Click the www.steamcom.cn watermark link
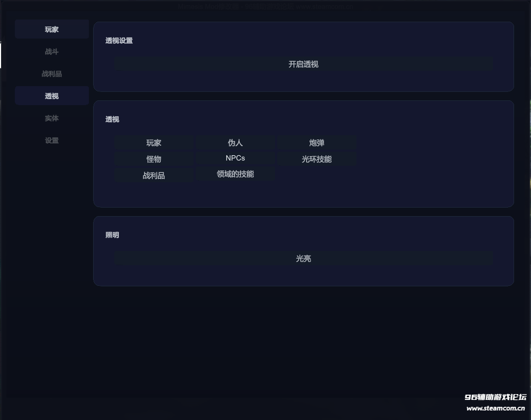The image size is (531, 420). [x=496, y=408]
